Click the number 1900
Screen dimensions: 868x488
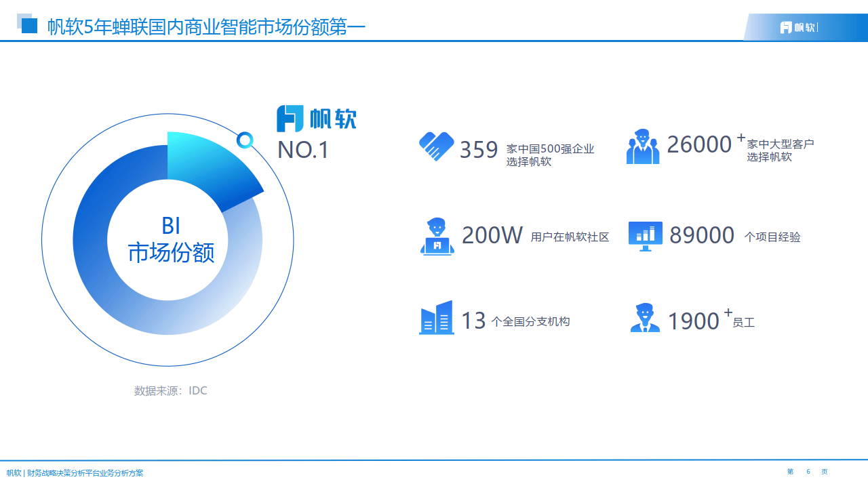click(x=694, y=321)
